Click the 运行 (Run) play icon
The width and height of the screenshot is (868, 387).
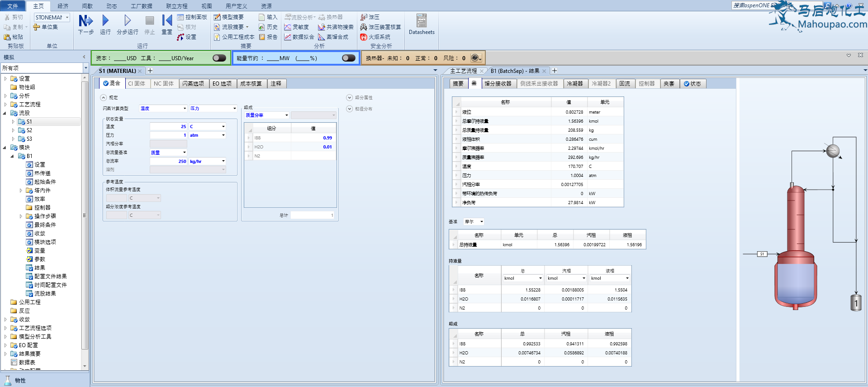click(105, 21)
